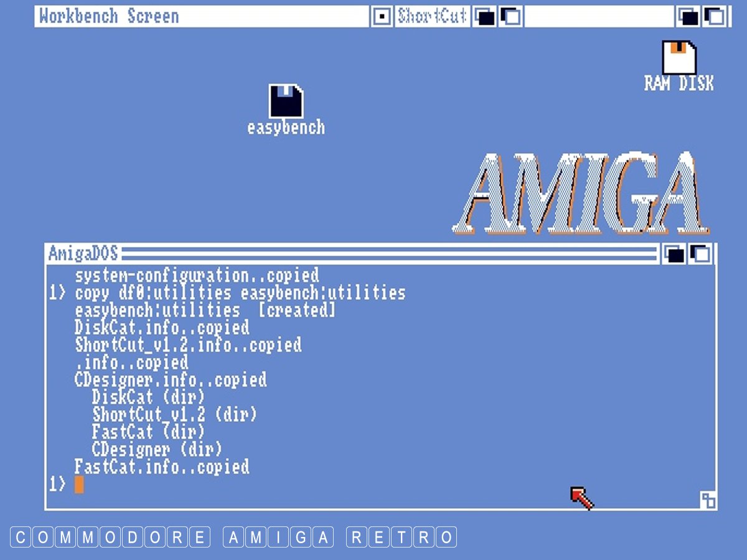Viewport: 747px width, 560px height.
Task: Click the copy df0:utilities command line
Action: point(240,292)
